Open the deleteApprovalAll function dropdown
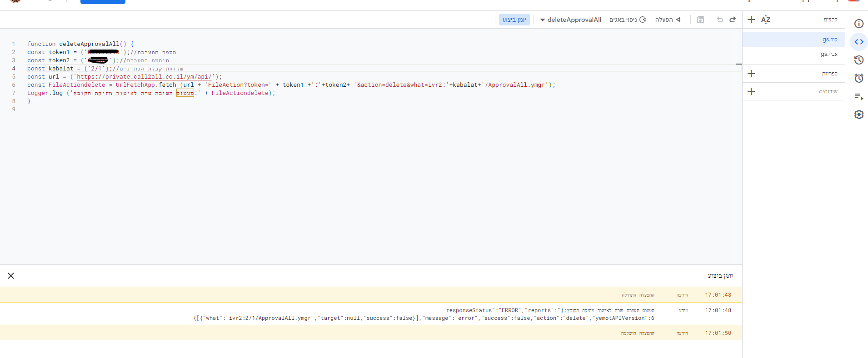 (570, 20)
